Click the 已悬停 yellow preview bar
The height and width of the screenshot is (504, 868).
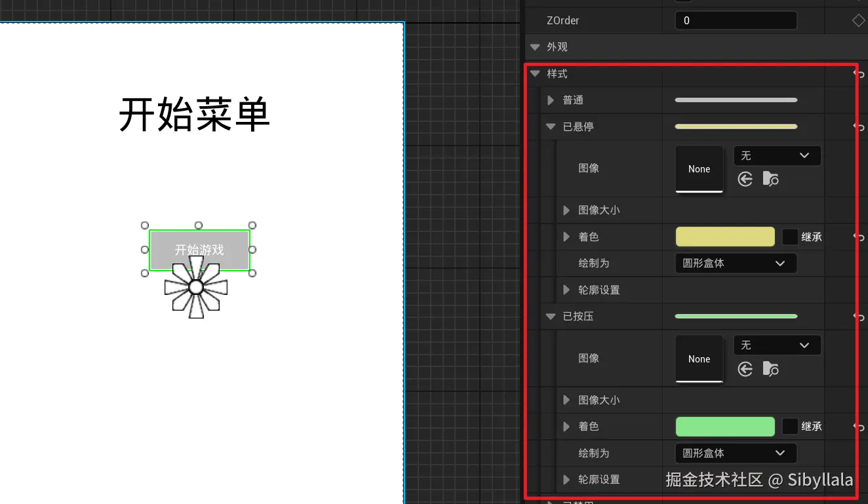(x=736, y=126)
